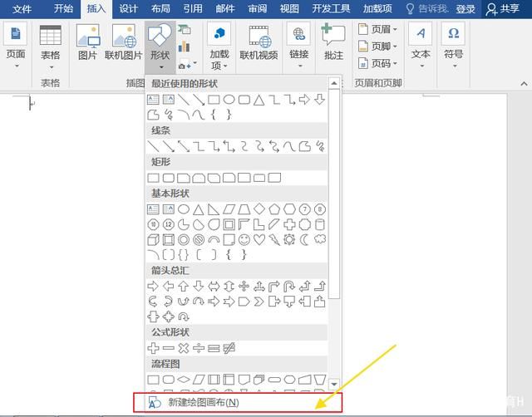Viewport: 532px width, 417px height.
Task: Open the Text (文本) dropdown
Action: (x=421, y=46)
